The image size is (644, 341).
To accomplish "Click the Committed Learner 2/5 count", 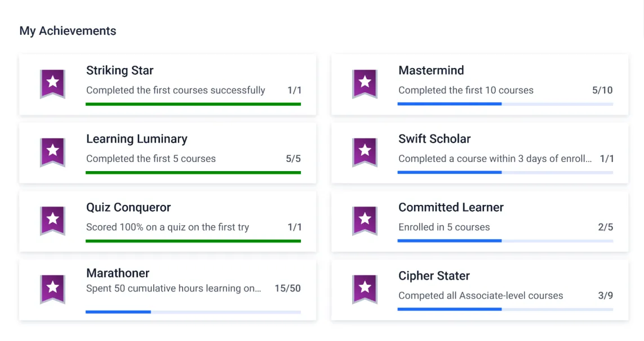I will click(x=605, y=227).
